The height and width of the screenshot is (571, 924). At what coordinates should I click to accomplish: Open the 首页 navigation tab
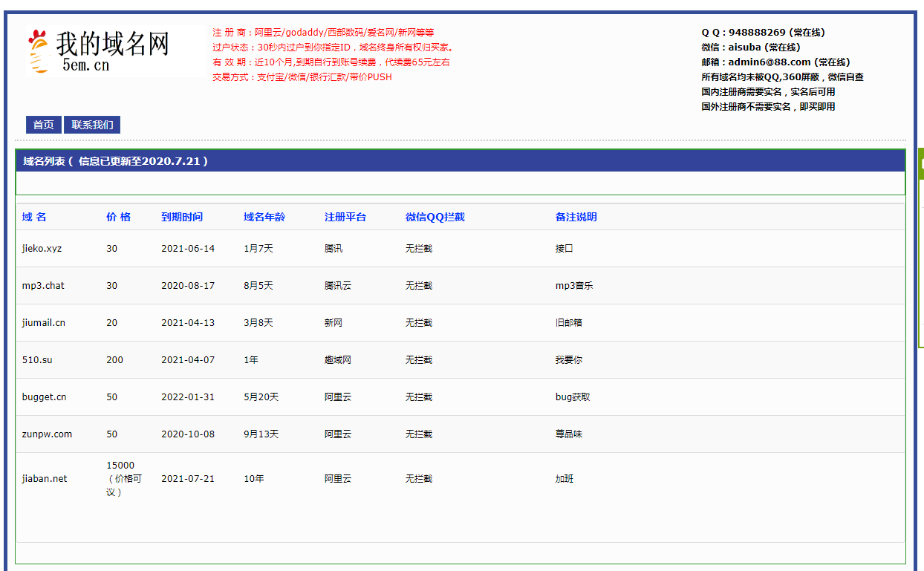coord(44,125)
